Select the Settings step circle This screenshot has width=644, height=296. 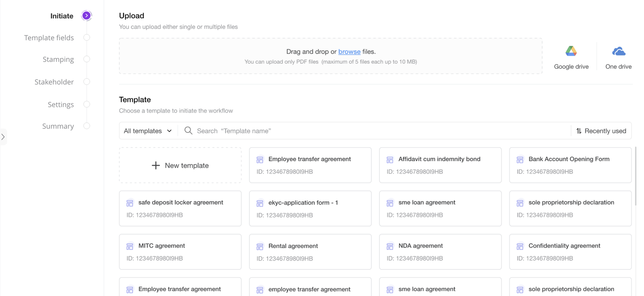[87, 104]
